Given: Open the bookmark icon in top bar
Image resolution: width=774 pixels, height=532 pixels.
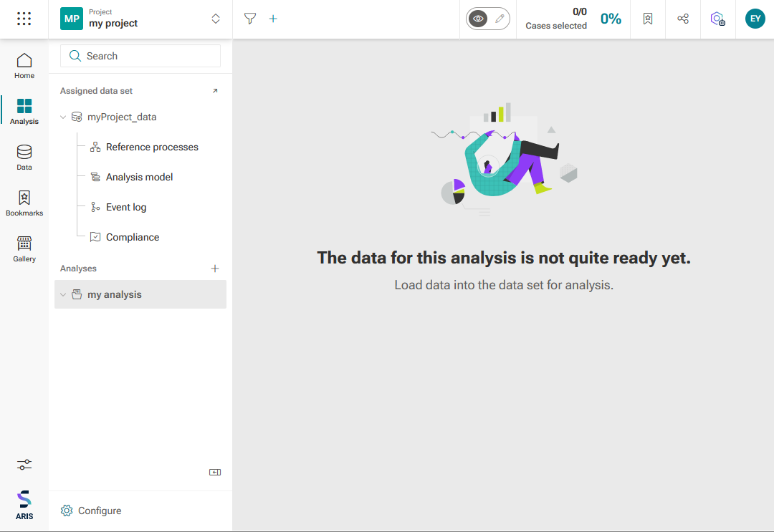Looking at the screenshot, I should pyautogui.click(x=648, y=19).
